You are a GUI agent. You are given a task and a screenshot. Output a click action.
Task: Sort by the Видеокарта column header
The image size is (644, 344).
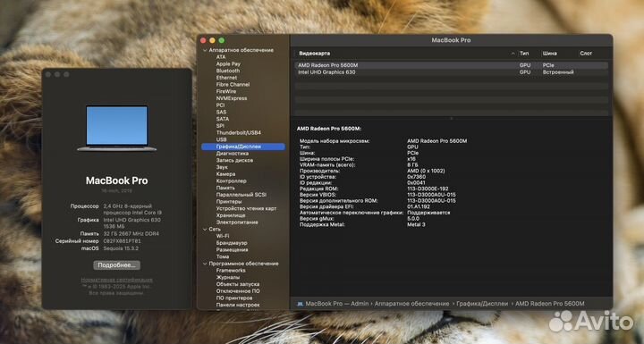(314, 54)
